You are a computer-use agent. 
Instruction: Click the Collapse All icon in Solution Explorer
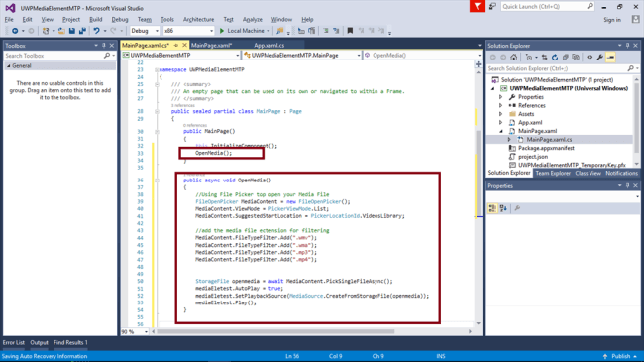pyautogui.click(x=565, y=58)
